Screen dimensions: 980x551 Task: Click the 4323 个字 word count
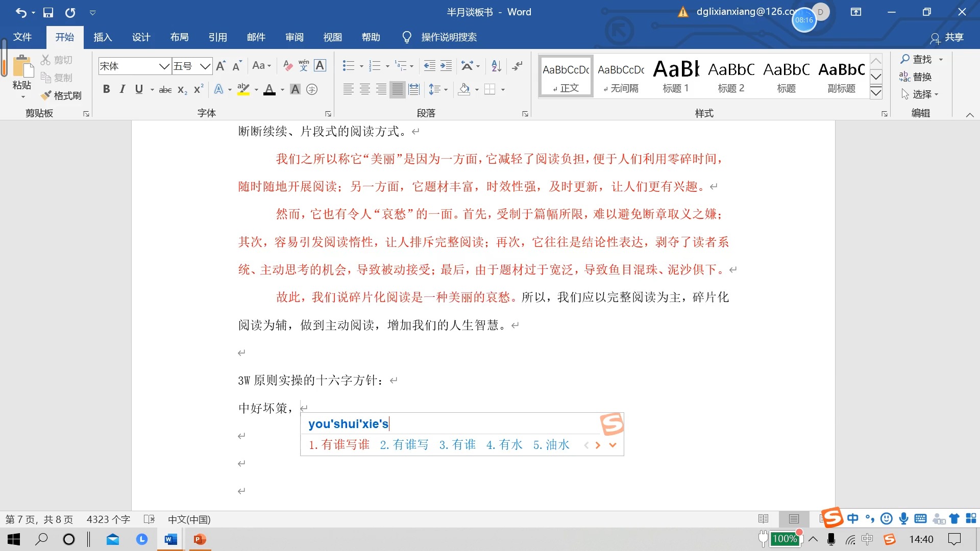[x=108, y=519]
